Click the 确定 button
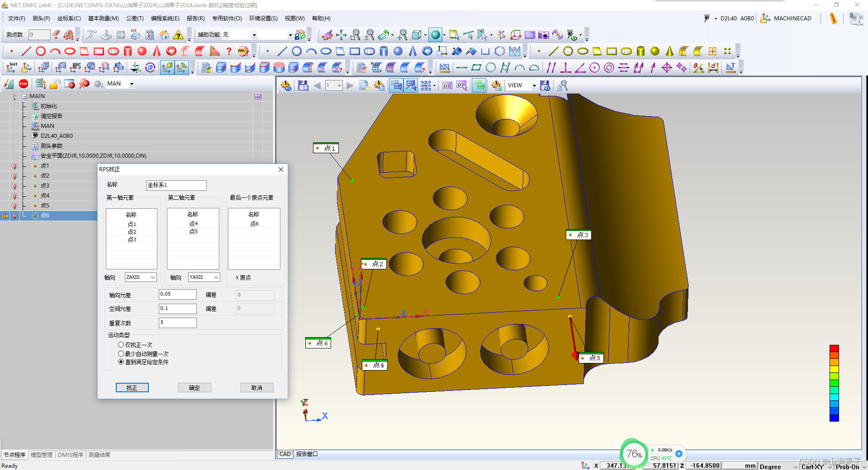868x470 pixels. tap(194, 388)
